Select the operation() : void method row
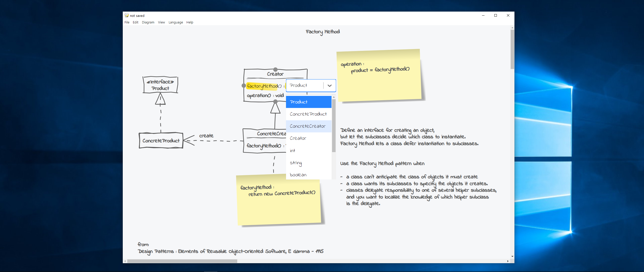Screen dimensions: 644x272 (x=265, y=96)
